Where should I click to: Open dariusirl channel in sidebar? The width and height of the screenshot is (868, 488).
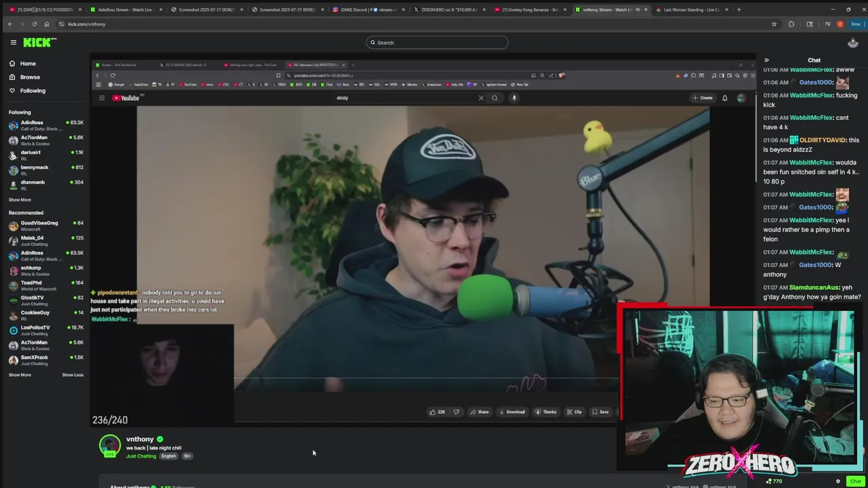click(x=46, y=155)
